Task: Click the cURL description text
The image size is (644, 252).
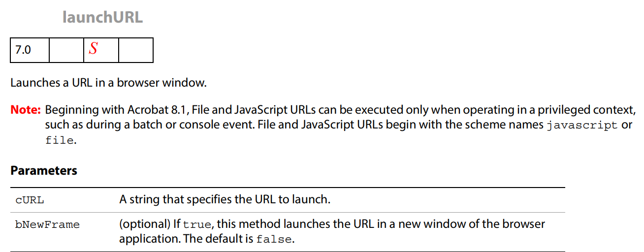Action: point(225,200)
